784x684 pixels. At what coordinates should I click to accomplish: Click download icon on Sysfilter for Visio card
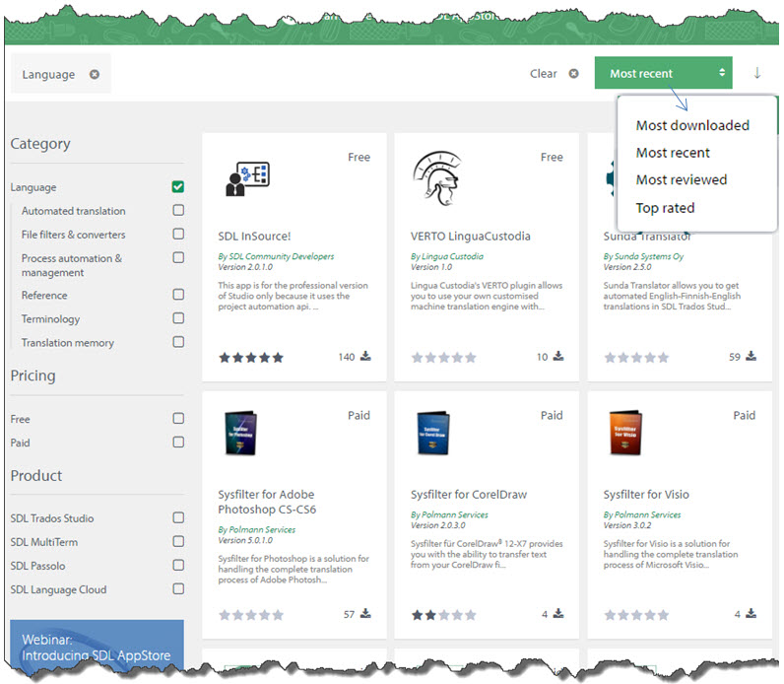[x=751, y=613]
